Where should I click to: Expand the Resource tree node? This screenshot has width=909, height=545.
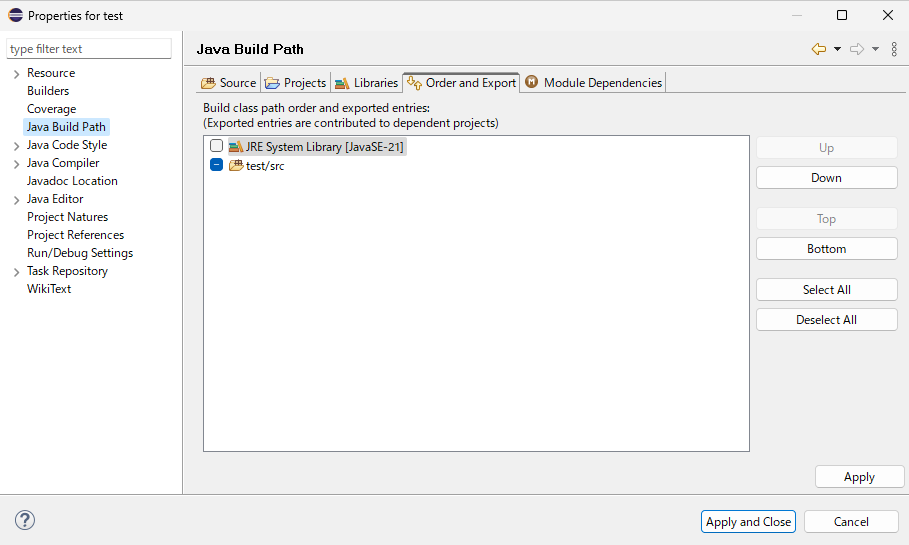pos(16,74)
